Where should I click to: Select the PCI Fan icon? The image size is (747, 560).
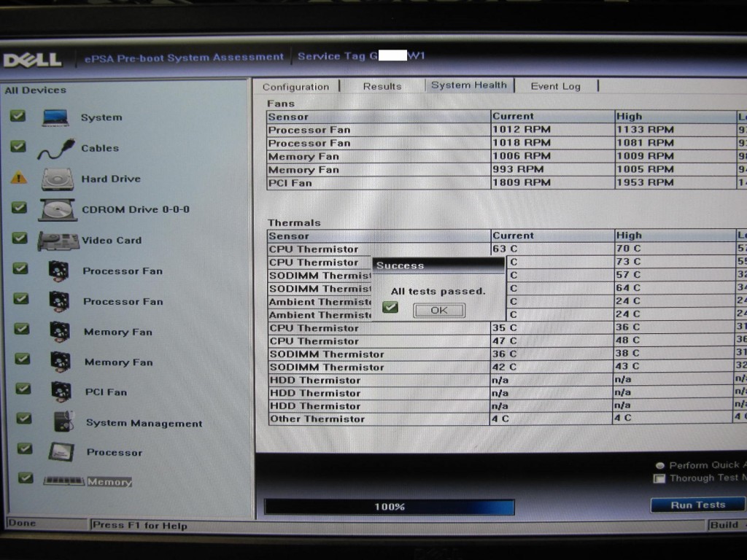tap(60, 392)
